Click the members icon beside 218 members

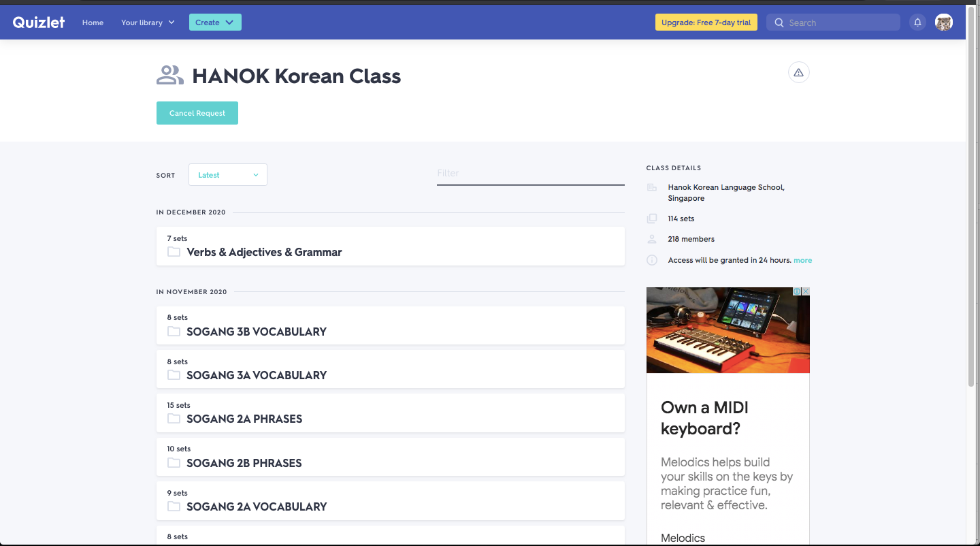(652, 239)
